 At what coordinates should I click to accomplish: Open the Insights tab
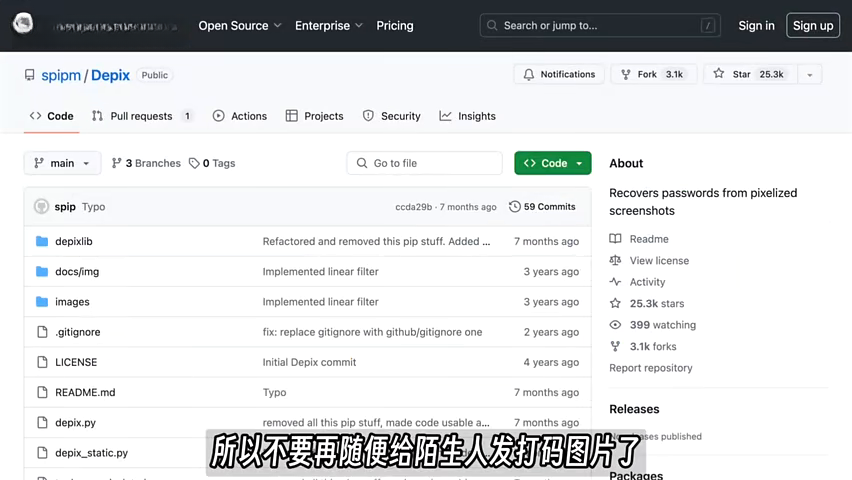click(468, 116)
